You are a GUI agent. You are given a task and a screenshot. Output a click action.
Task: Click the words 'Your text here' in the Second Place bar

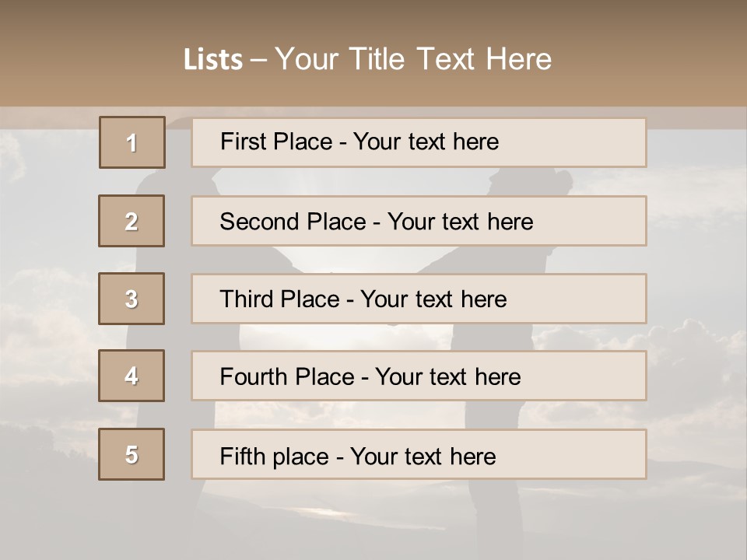(460, 222)
